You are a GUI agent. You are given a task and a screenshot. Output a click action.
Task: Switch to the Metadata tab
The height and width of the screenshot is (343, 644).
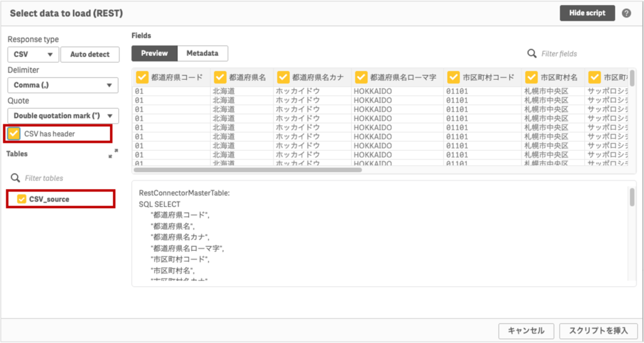202,53
